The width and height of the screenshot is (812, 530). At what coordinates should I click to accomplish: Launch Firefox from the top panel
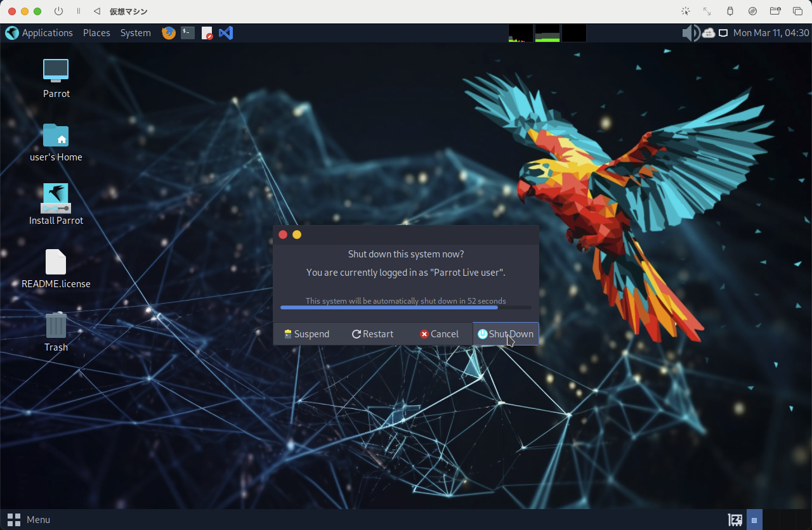(169, 33)
